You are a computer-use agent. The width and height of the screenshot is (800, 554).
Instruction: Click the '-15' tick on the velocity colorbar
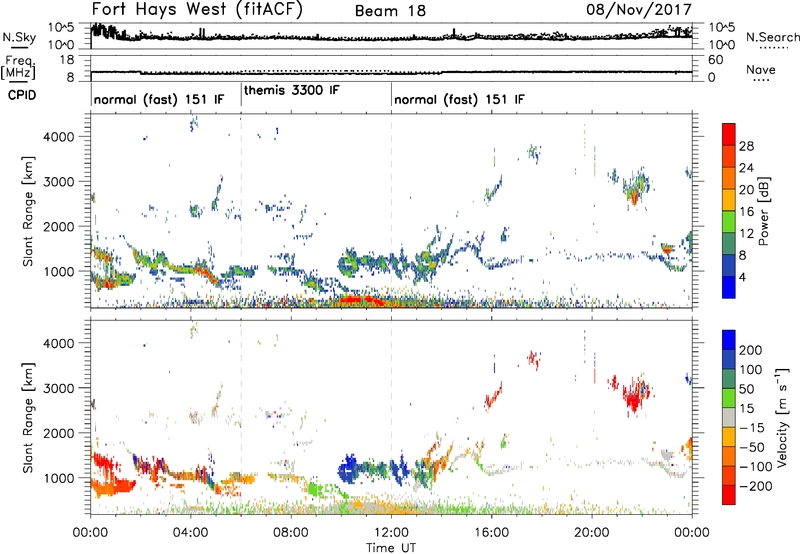coord(752,428)
